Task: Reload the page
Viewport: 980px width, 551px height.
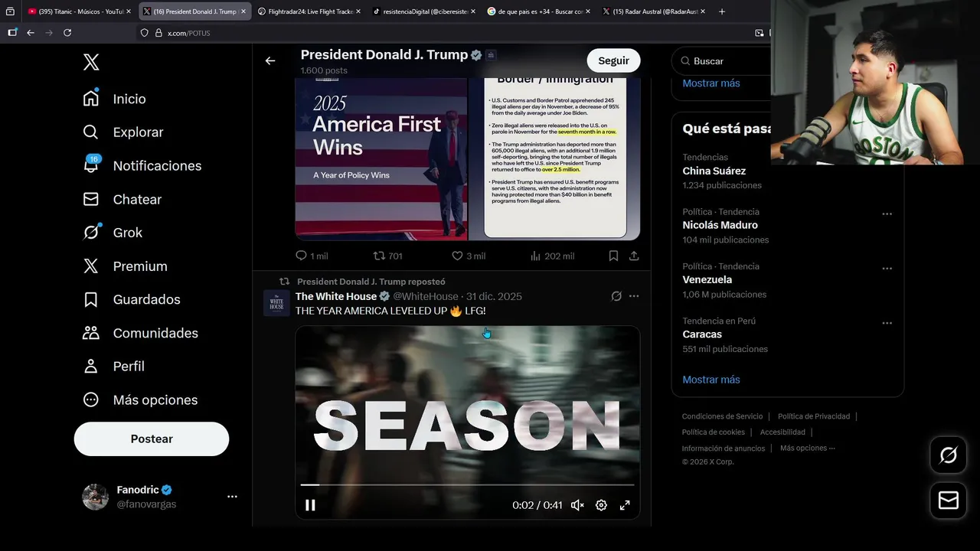Action: (x=67, y=33)
